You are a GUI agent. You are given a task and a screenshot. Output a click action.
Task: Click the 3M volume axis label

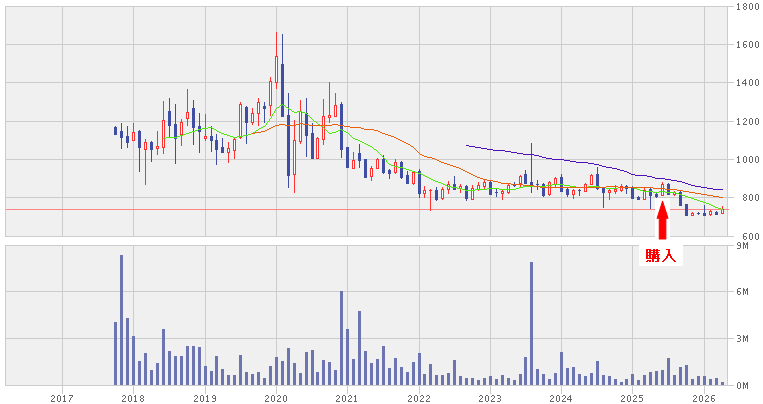[745, 339]
